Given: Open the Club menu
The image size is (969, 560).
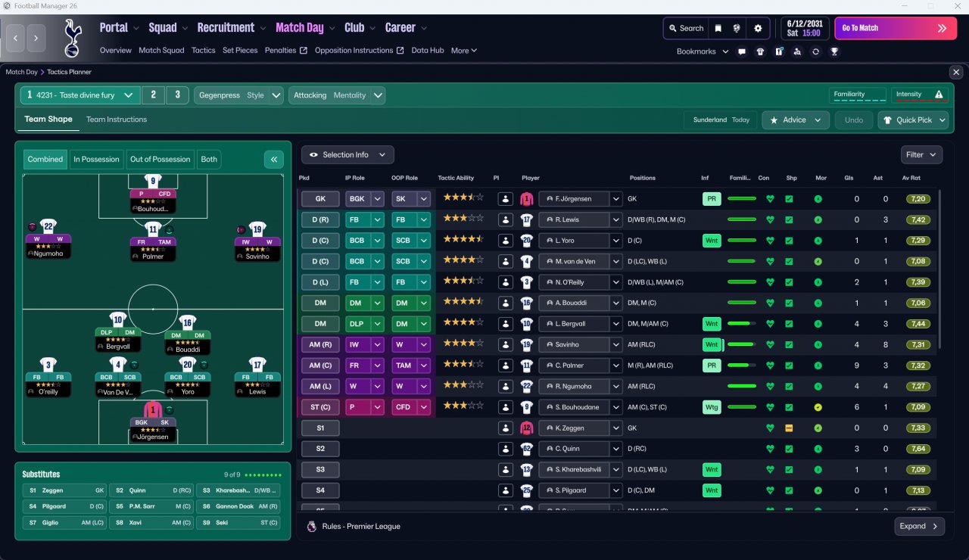Looking at the screenshot, I should pos(360,28).
